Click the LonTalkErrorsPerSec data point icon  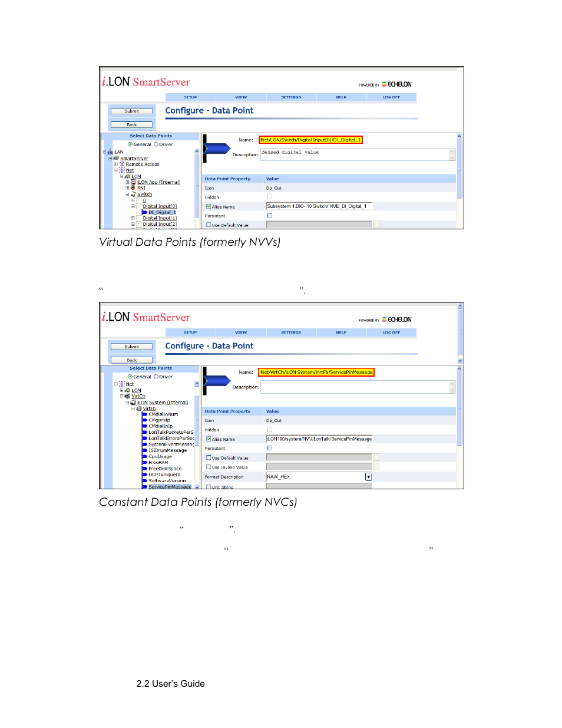[x=144, y=439]
